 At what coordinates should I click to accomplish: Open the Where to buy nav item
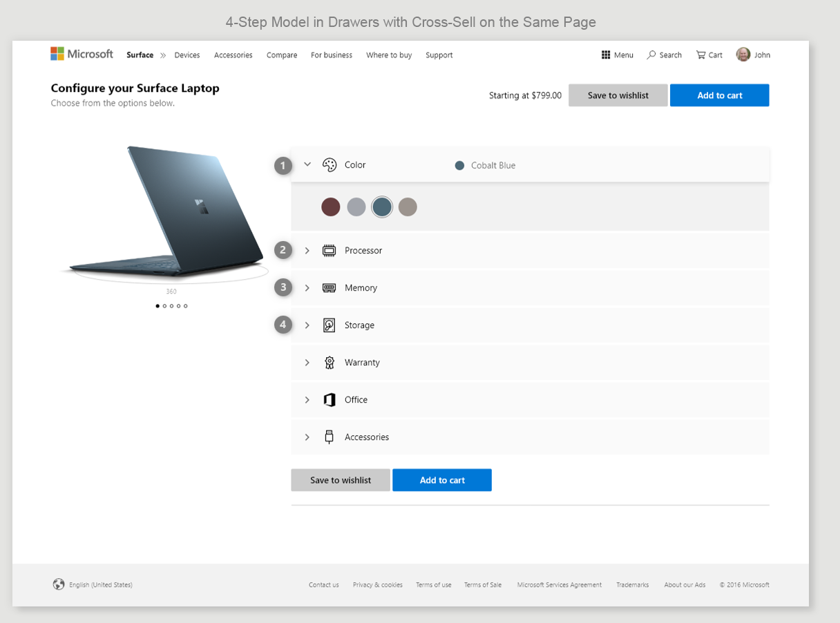click(389, 55)
